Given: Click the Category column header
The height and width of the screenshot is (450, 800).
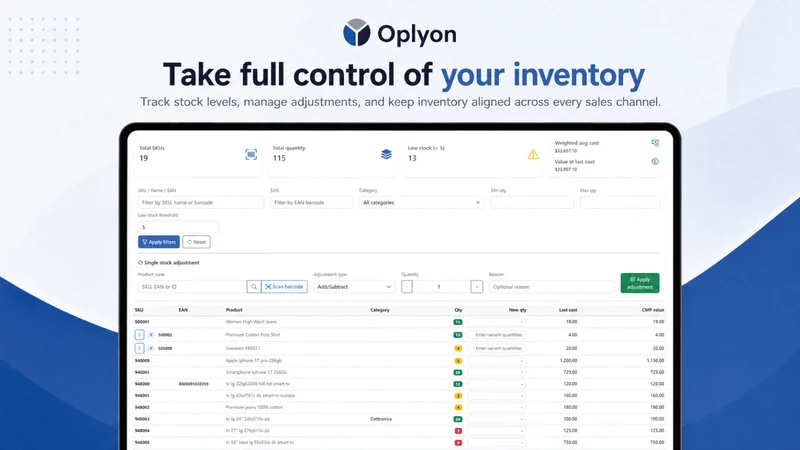Looking at the screenshot, I should (x=380, y=310).
